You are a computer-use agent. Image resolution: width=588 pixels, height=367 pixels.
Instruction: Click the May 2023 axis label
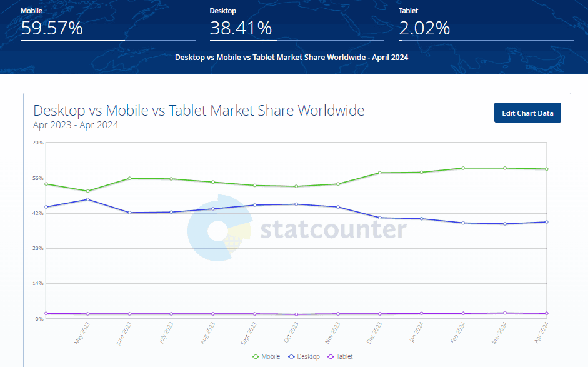[x=82, y=331]
